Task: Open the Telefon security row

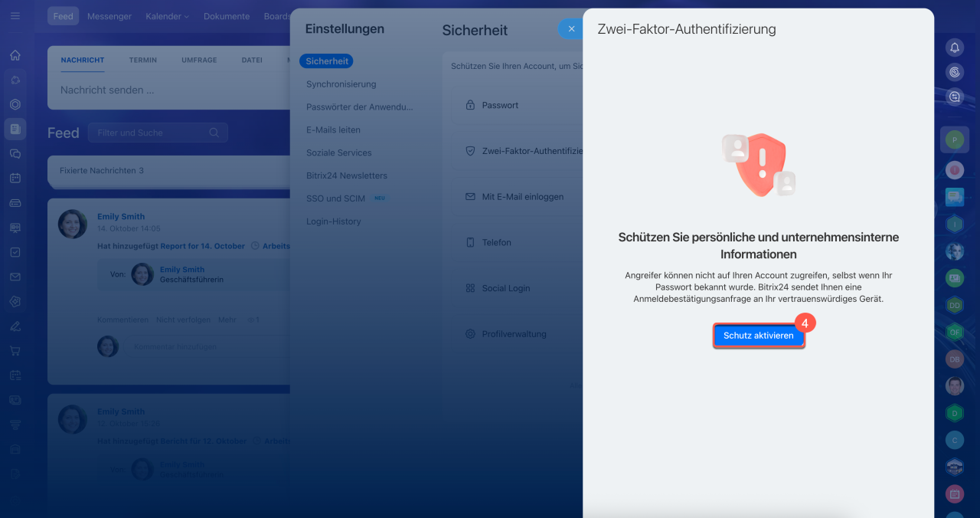Action: point(517,243)
